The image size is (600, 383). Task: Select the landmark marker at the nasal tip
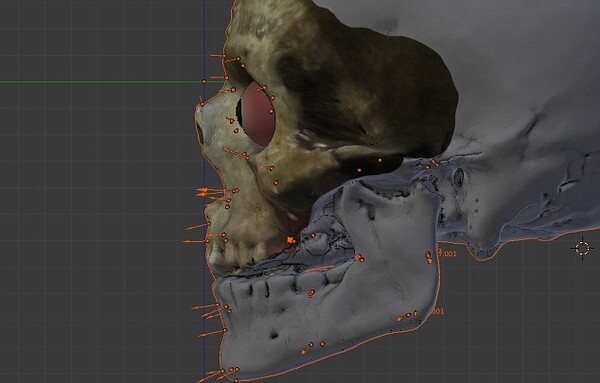202,103
